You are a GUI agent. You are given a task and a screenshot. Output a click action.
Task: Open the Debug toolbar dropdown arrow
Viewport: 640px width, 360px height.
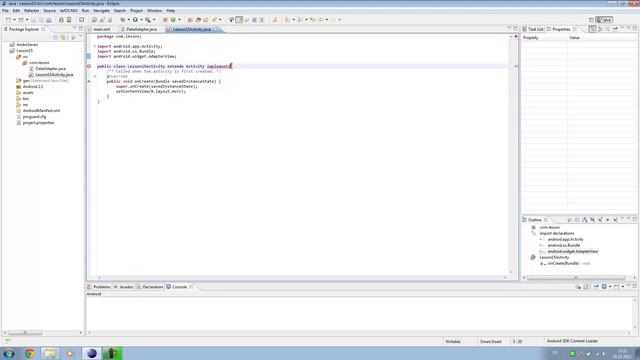(x=129, y=20)
